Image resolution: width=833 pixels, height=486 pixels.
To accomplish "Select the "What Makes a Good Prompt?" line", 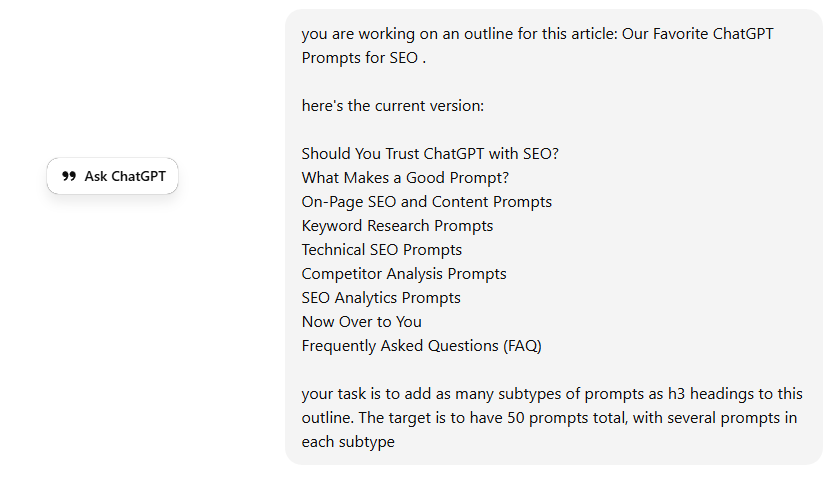I will 405,178.
